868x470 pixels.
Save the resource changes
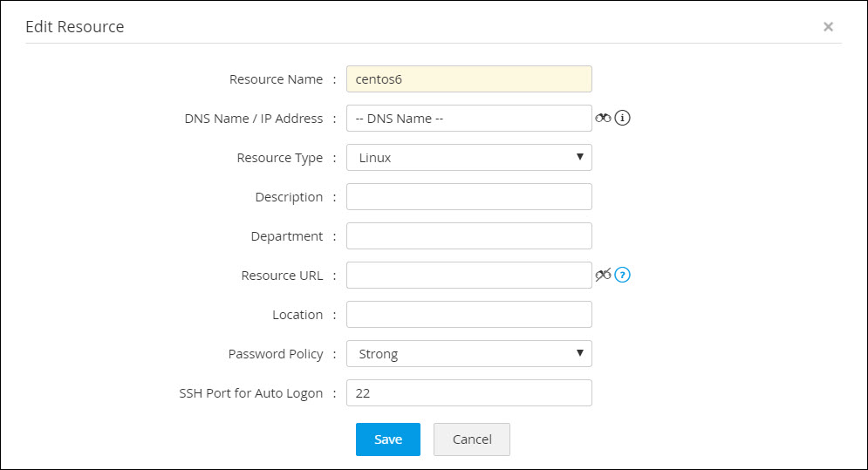point(387,439)
